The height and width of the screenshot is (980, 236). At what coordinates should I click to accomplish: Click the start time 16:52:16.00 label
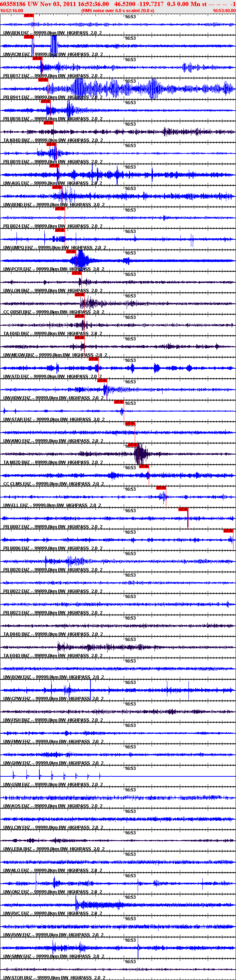12,11
